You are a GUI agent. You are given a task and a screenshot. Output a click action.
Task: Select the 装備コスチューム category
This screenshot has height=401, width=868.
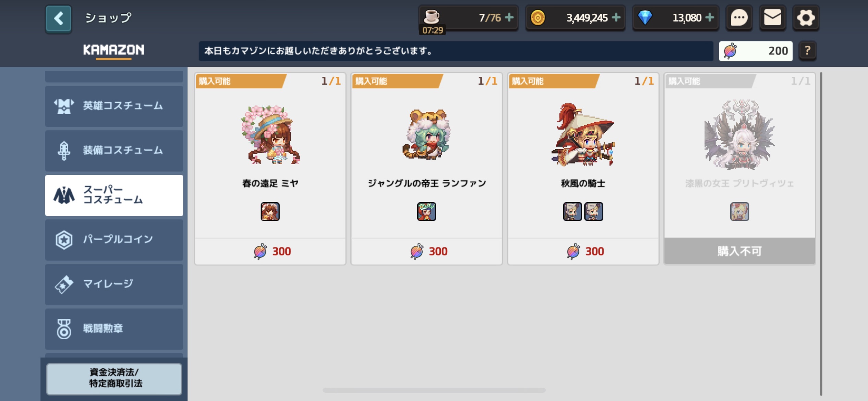(x=114, y=150)
